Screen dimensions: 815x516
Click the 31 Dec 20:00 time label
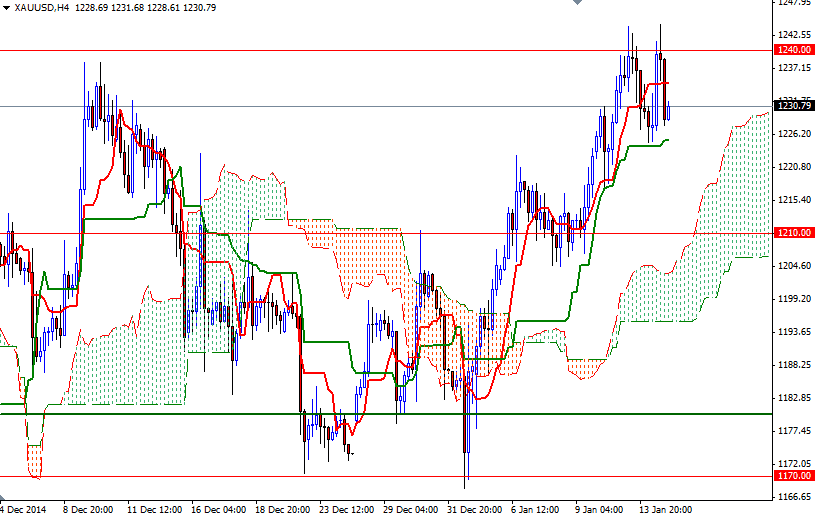click(x=475, y=508)
